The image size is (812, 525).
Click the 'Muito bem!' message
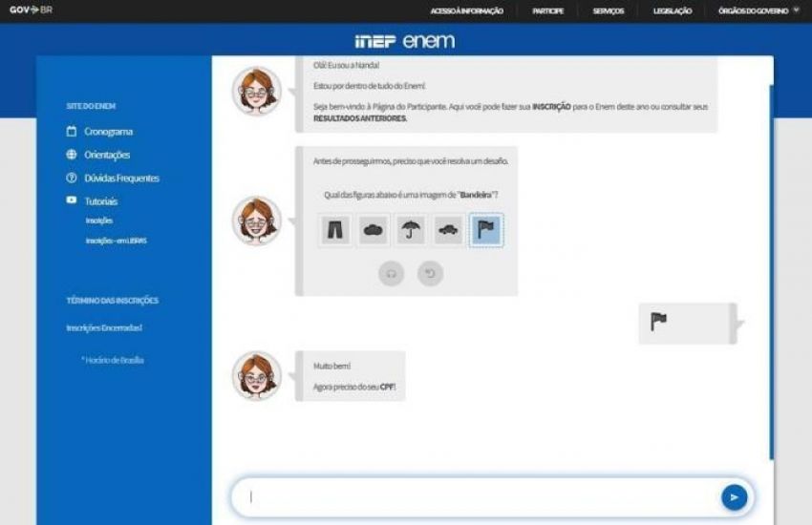[x=331, y=367]
